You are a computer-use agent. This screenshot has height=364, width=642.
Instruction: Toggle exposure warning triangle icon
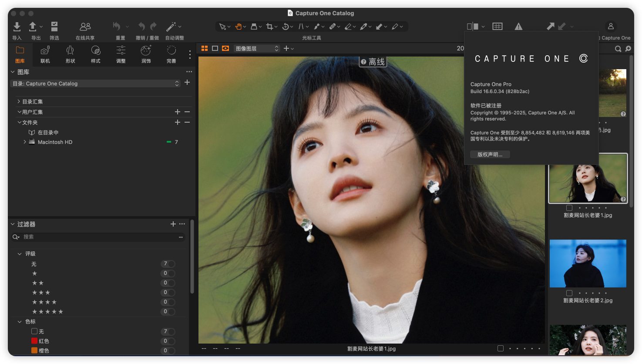pyautogui.click(x=518, y=27)
